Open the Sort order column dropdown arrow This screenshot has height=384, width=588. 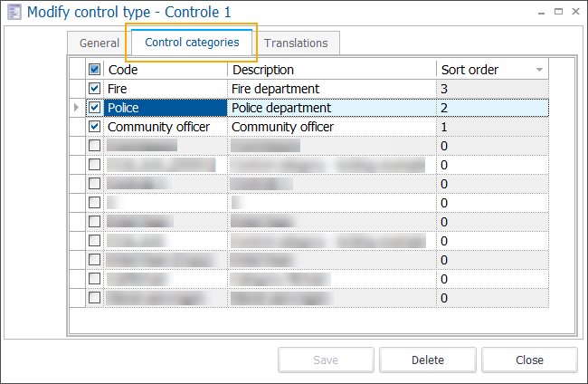pyautogui.click(x=539, y=70)
